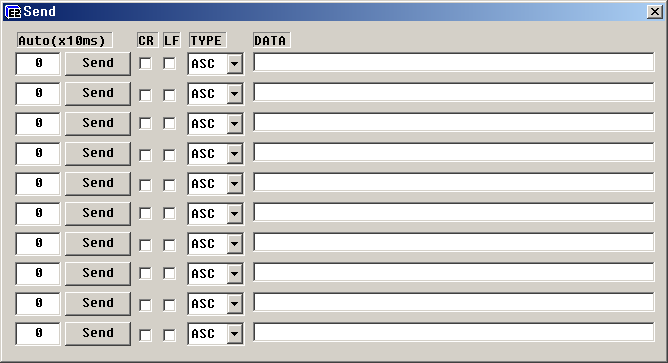This screenshot has height=363, width=668.
Task: Click the Send button in row 1
Action: (x=98, y=63)
